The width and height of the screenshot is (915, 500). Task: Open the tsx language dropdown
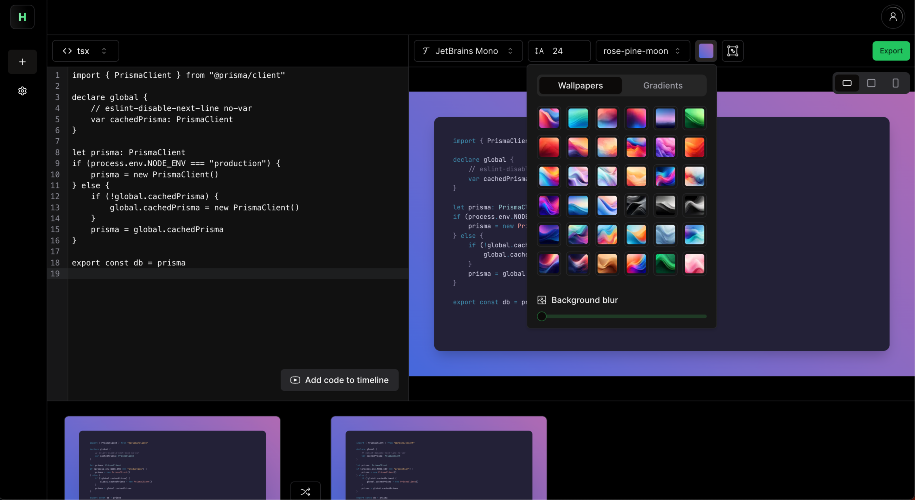[x=86, y=51]
